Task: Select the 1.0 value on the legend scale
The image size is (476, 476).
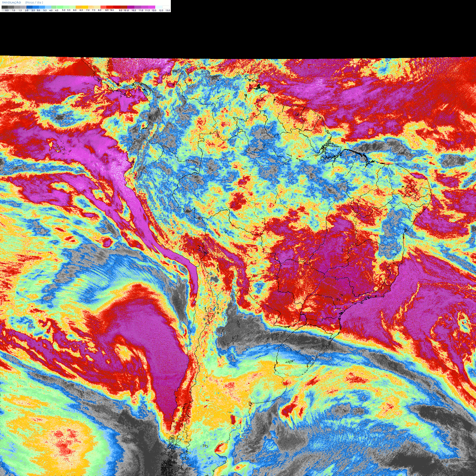Action: coord(13,10)
